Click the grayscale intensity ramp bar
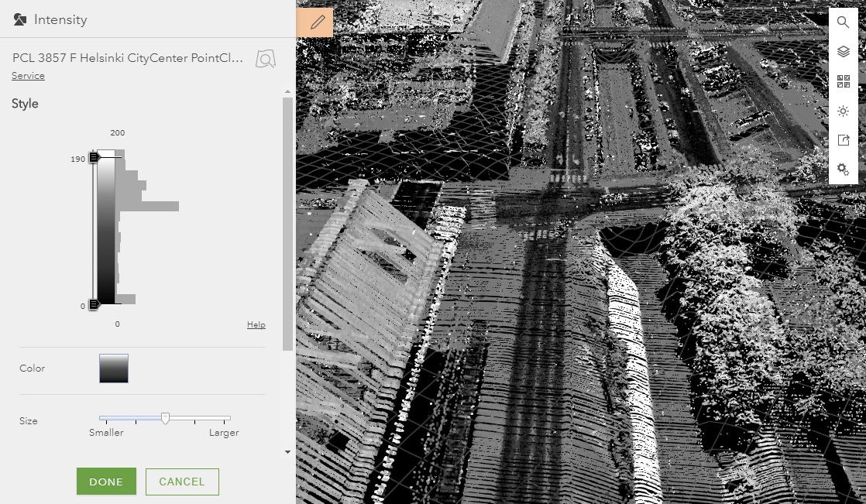Screen dimensions: 866x504 (x=106, y=227)
